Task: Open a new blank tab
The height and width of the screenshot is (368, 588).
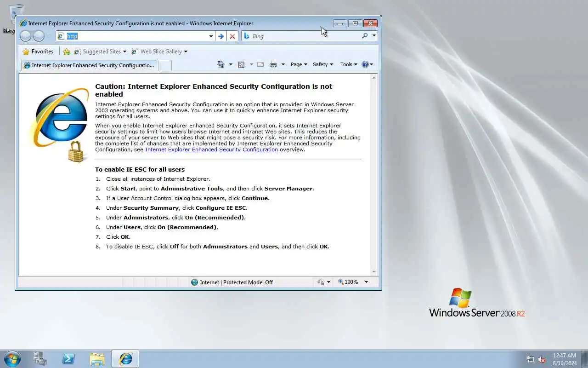Action: 165,65
